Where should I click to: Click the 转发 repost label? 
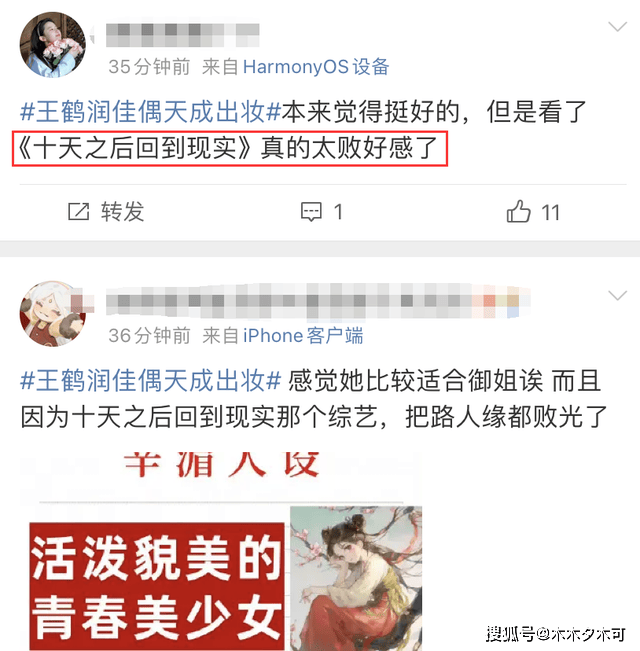(122, 212)
